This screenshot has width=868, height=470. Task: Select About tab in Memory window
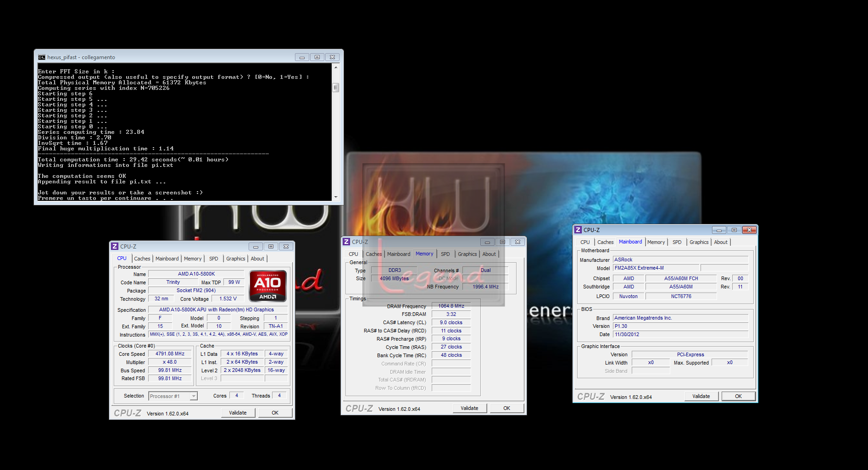coord(489,254)
